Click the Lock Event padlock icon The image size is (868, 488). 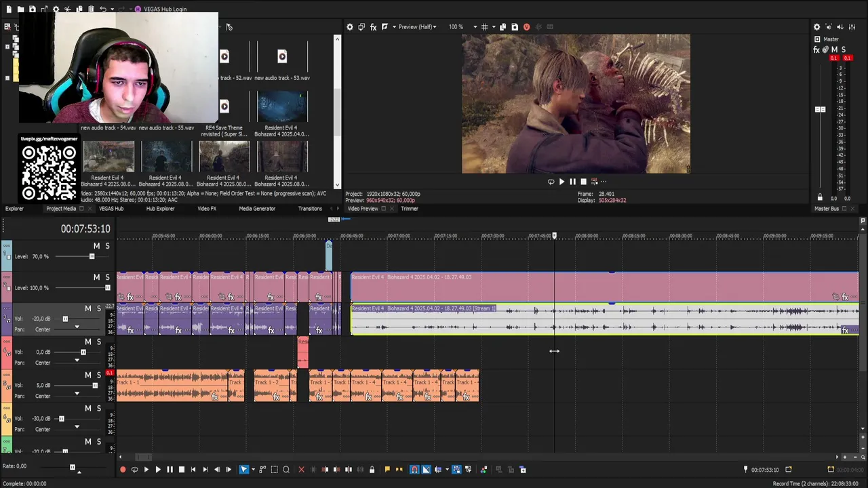[x=372, y=470]
